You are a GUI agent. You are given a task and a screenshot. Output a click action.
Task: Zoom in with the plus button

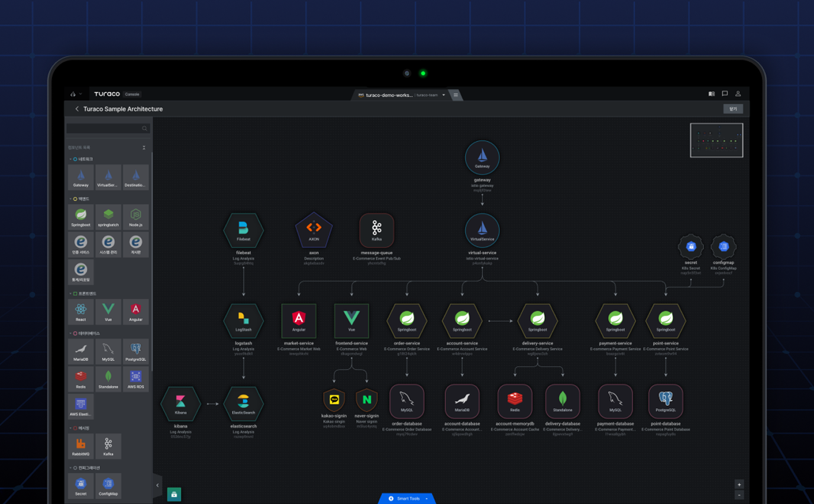tap(739, 484)
